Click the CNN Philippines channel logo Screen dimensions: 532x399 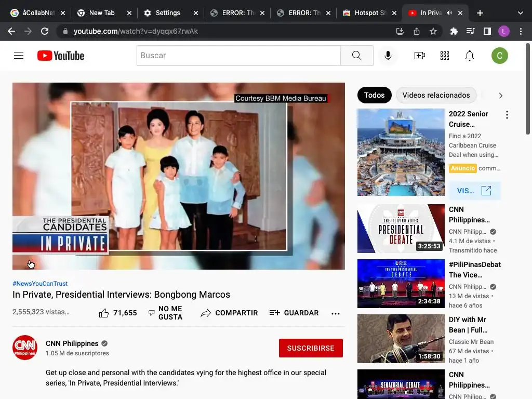click(x=25, y=348)
